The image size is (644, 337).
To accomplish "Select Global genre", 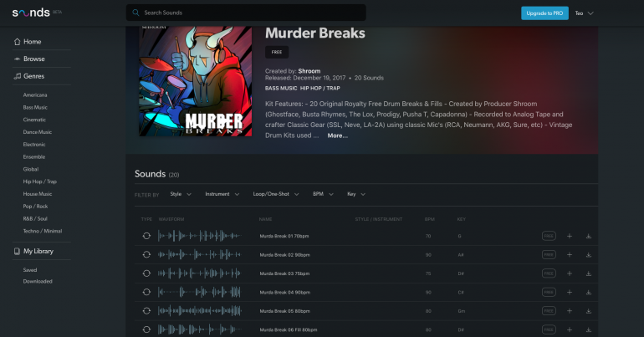I will pyautogui.click(x=31, y=169).
